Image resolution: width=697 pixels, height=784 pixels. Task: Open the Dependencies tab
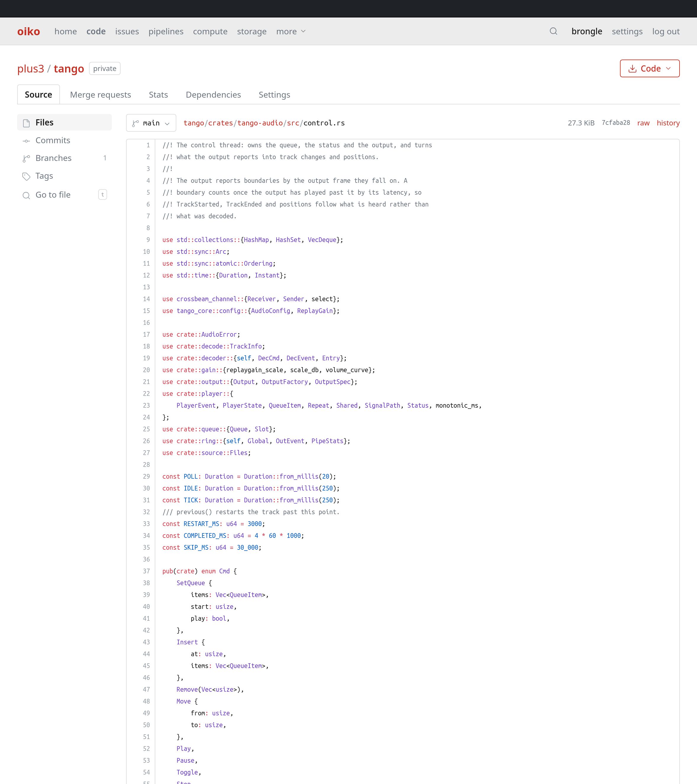pos(213,94)
